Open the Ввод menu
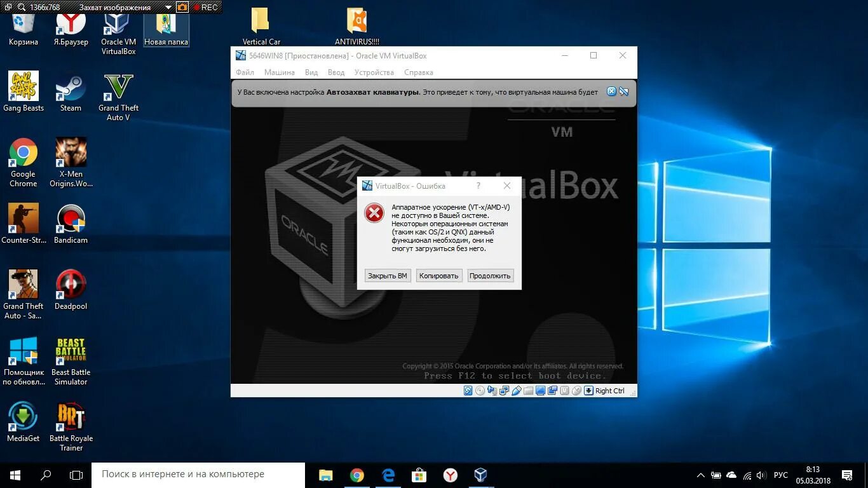The height and width of the screenshot is (488, 868). coord(336,72)
